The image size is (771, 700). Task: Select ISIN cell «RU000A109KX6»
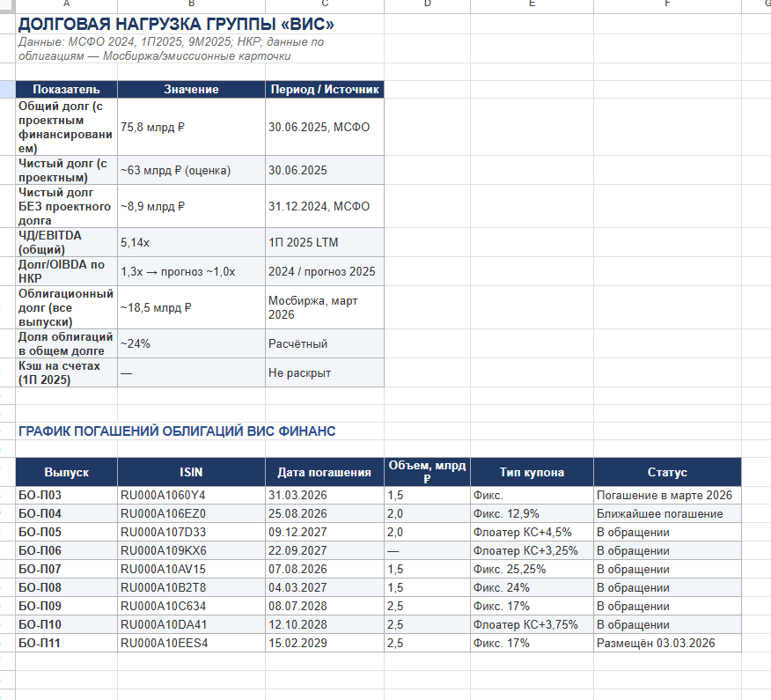191,550
